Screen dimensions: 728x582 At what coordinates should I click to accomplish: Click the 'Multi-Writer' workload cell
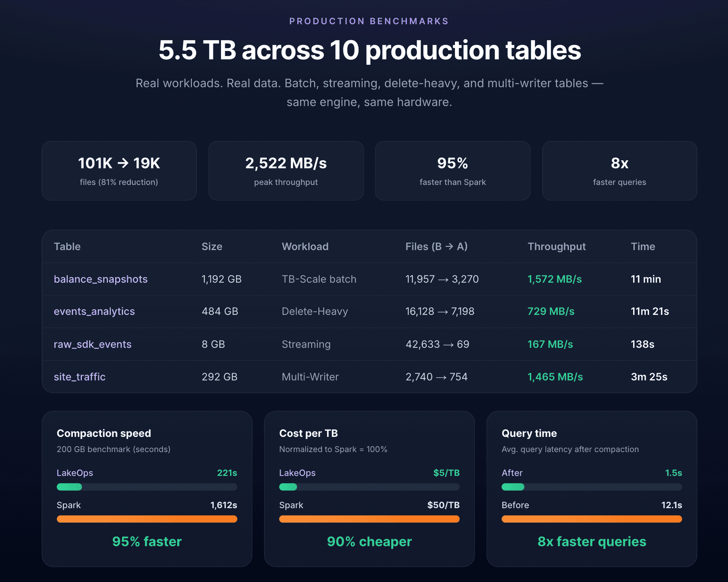point(310,377)
